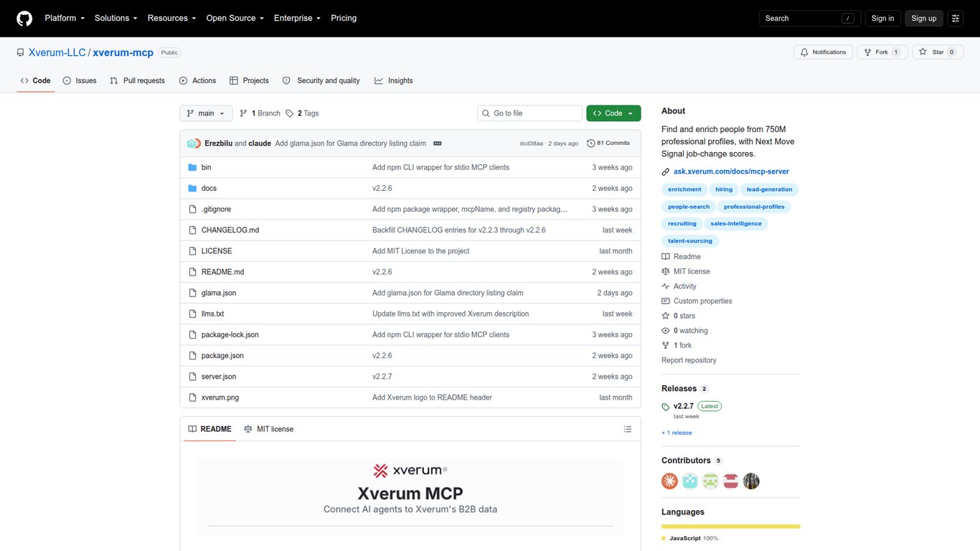The height and width of the screenshot is (551, 980).
Task: Open the server.json file
Action: click(219, 377)
